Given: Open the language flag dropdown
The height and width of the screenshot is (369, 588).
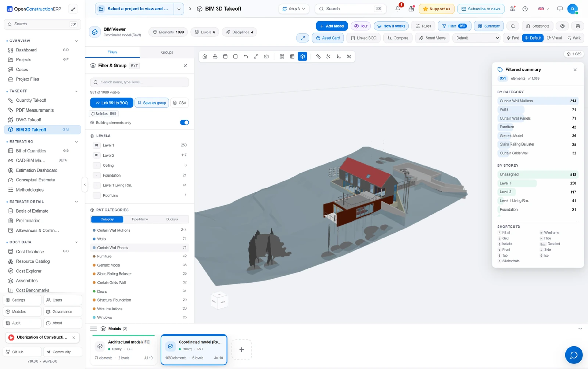Looking at the screenshot, I should [x=544, y=9].
